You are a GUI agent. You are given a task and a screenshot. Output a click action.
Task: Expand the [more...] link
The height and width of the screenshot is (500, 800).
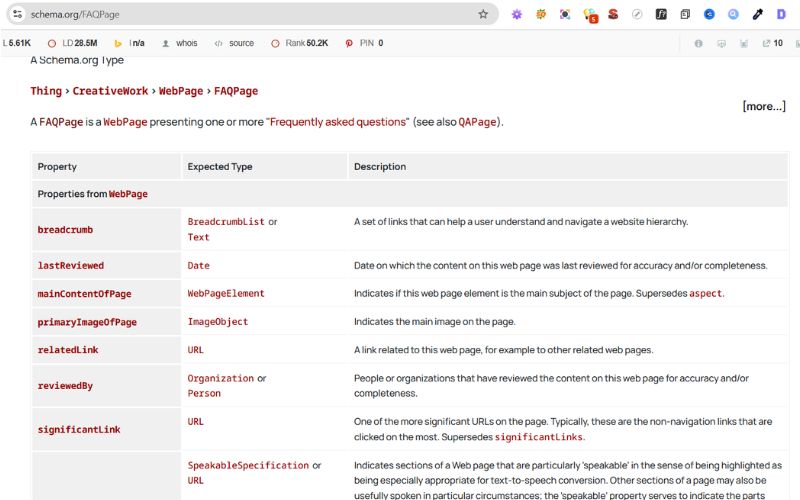tap(764, 106)
